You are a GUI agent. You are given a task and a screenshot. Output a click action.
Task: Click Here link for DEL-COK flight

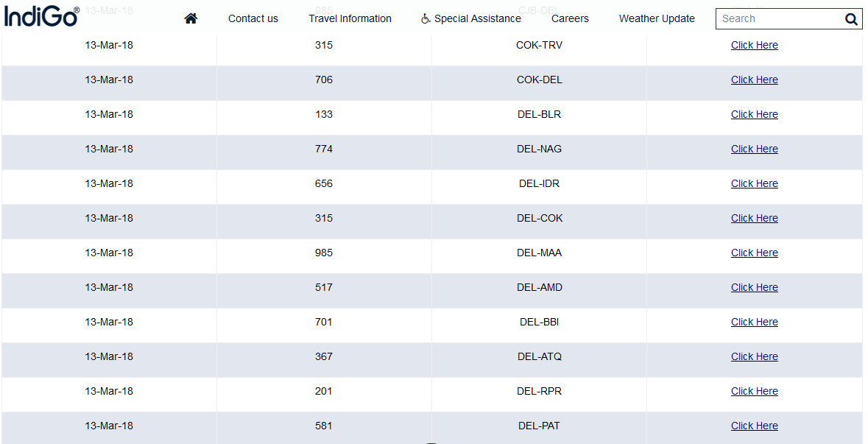[754, 218]
